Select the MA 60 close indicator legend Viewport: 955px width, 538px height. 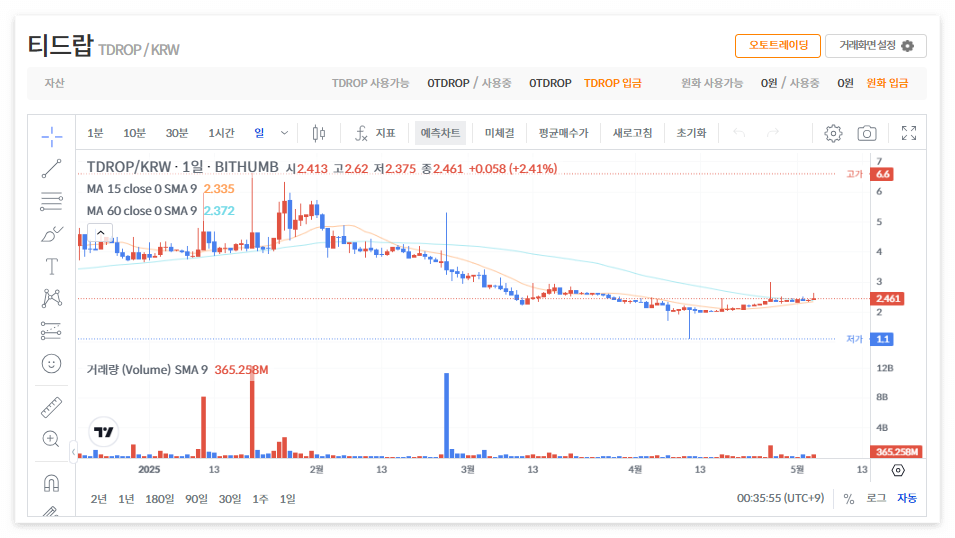point(142,211)
